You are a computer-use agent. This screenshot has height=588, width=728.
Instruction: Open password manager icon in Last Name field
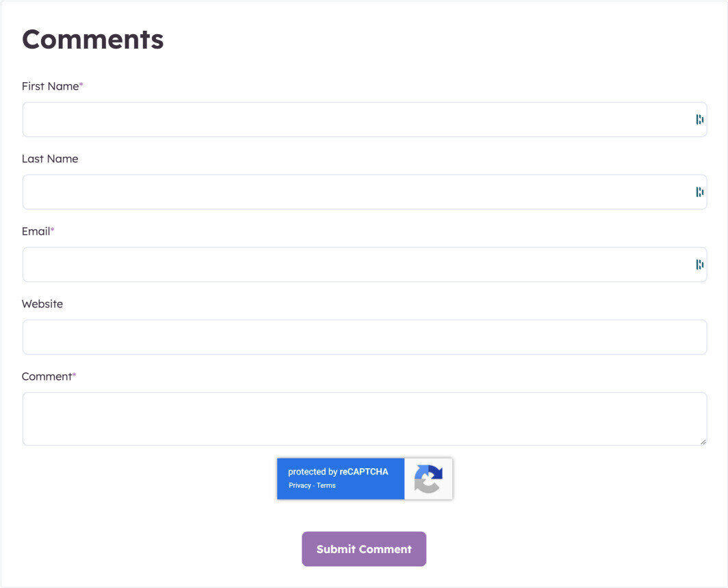pyautogui.click(x=700, y=192)
